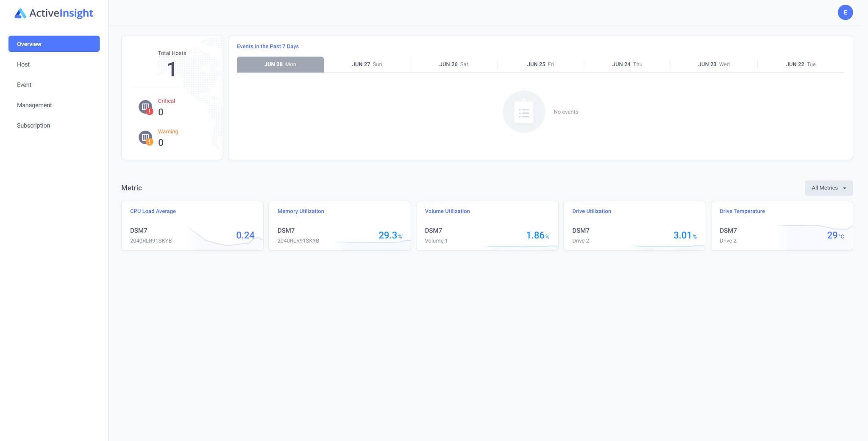Image resolution: width=868 pixels, height=441 pixels.
Task: Select the JUN 28 Mon tab
Action: tap(280, 64)
